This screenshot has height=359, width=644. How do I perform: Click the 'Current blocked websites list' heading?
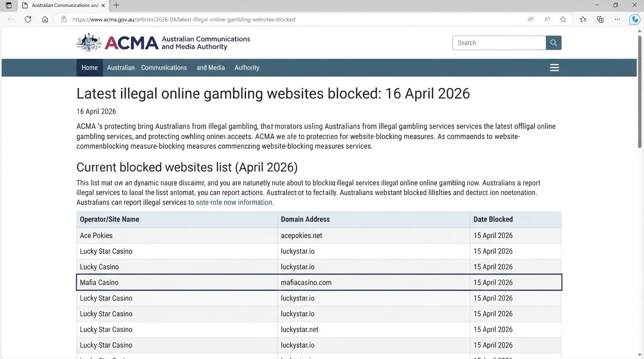[187, 167]
